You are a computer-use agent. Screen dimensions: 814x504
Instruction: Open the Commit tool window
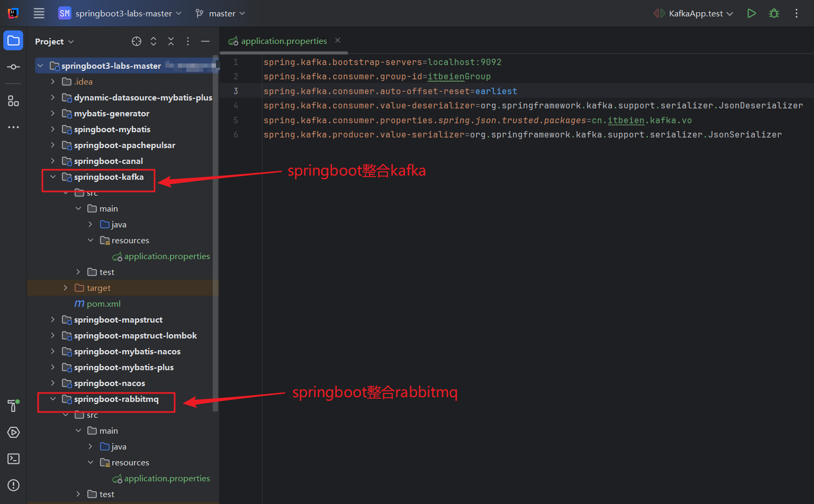(13, 67)
